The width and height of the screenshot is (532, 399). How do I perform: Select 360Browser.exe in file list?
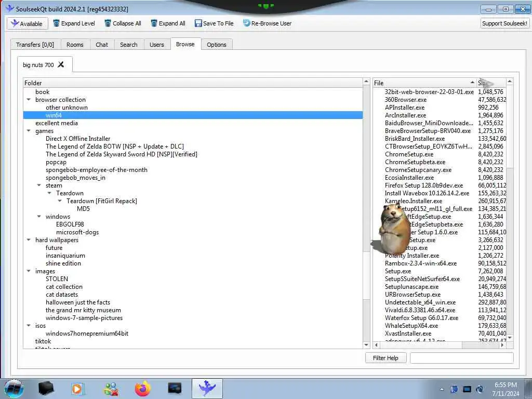coord(406,100)
